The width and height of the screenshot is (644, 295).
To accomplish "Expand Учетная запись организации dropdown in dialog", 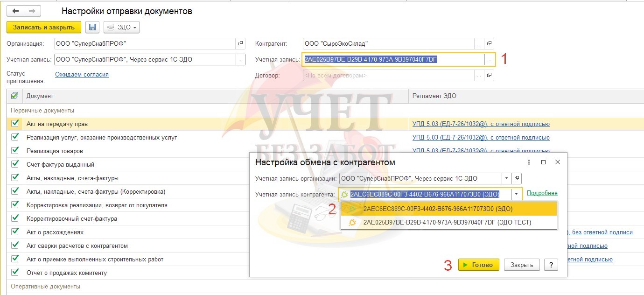I will click(507, 178).
